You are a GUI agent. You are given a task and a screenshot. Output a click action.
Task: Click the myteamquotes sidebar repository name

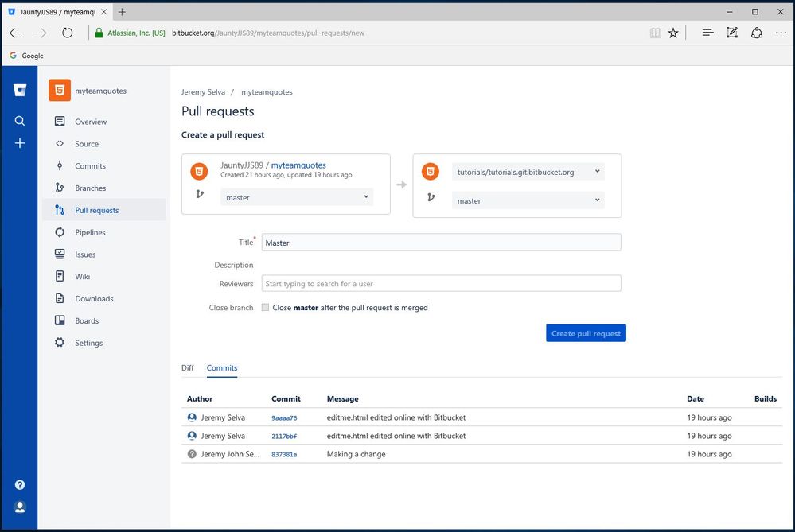[101, 91]
